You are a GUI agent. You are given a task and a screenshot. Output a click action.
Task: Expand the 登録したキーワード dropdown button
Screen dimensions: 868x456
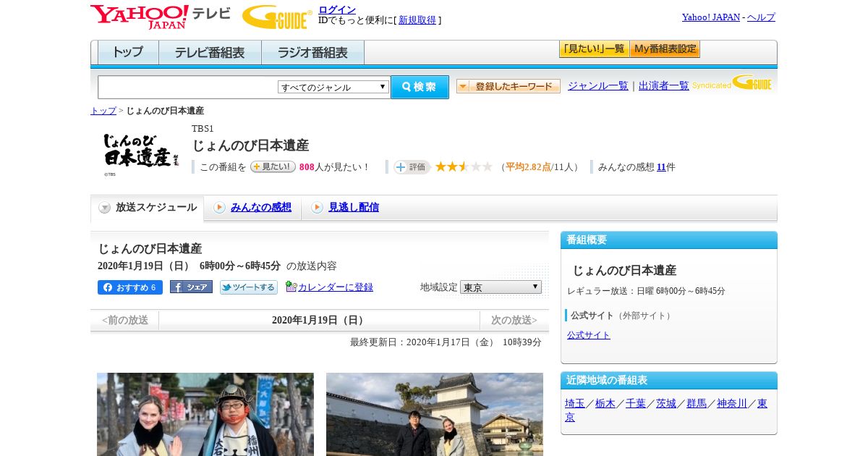[x=509, y=86]
